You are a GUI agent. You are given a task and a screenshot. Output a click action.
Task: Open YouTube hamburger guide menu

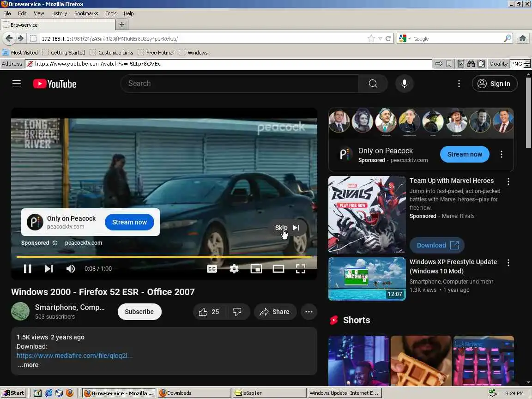17,84
